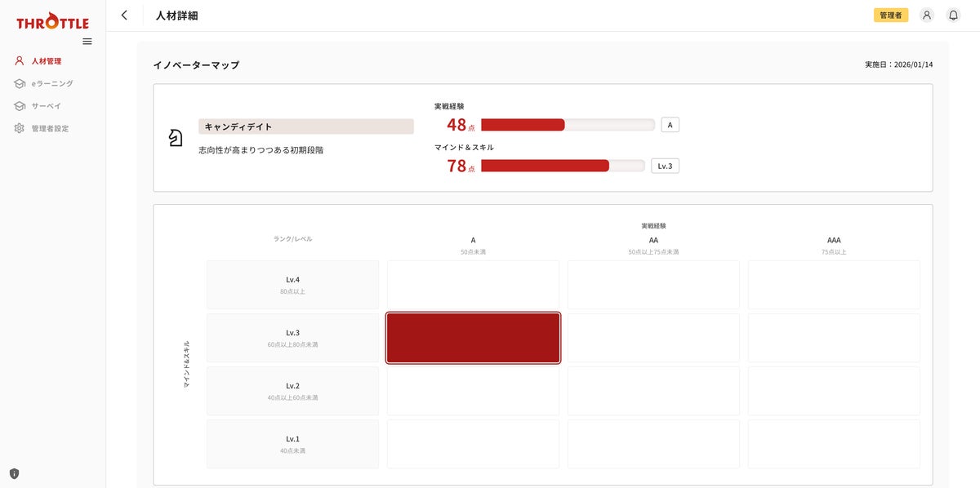The width and height of the screenshot is (980, 488).
Task: Click the 志向性が高まりつつある初期段階 description
Action: click(261, 150)
